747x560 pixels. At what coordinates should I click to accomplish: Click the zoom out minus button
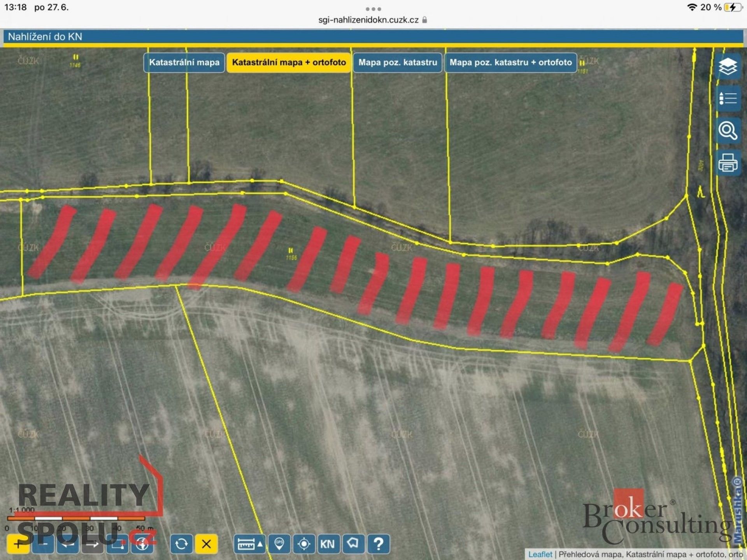tap(43, 544)
